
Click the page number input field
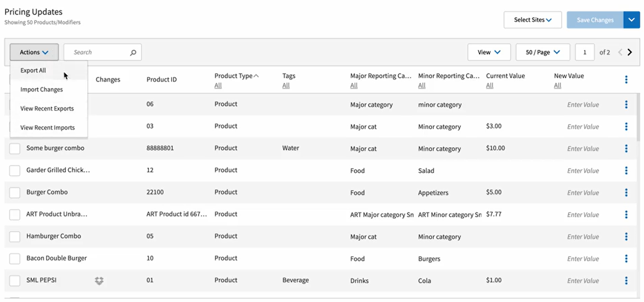pyautogui.click(x=585, y=52)
